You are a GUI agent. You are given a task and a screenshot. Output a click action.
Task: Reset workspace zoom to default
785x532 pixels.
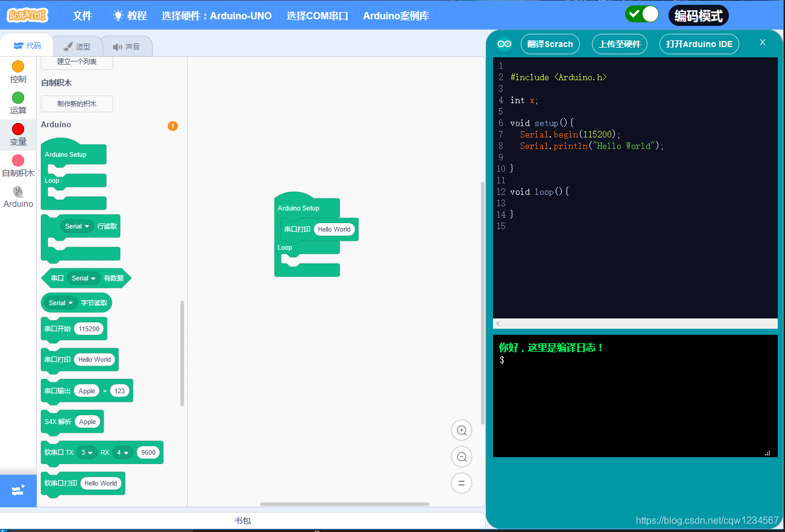[x=462, y=483]
